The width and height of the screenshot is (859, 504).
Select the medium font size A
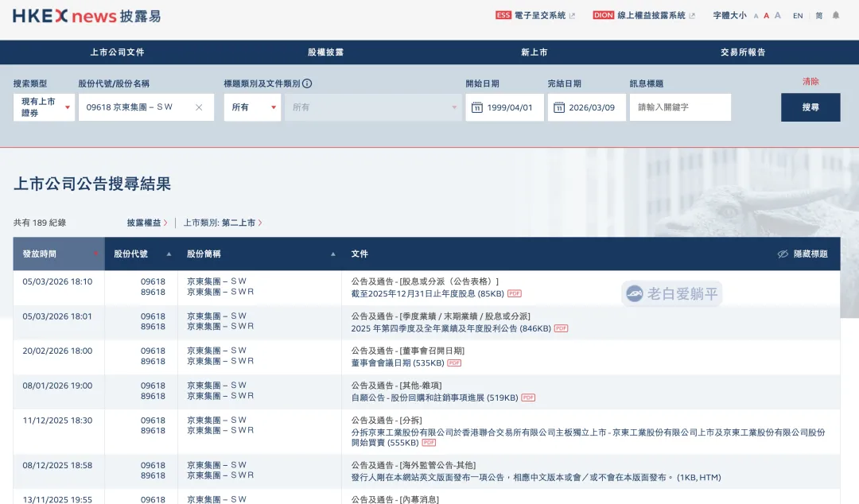pos(767,15)
